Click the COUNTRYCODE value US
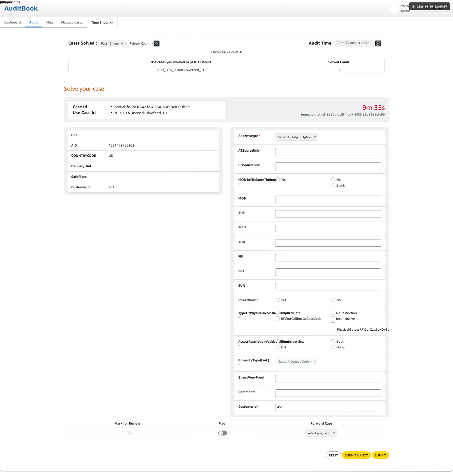Image resolution: width=453 pixels, height=476 pixels. (x=111, y=156)
